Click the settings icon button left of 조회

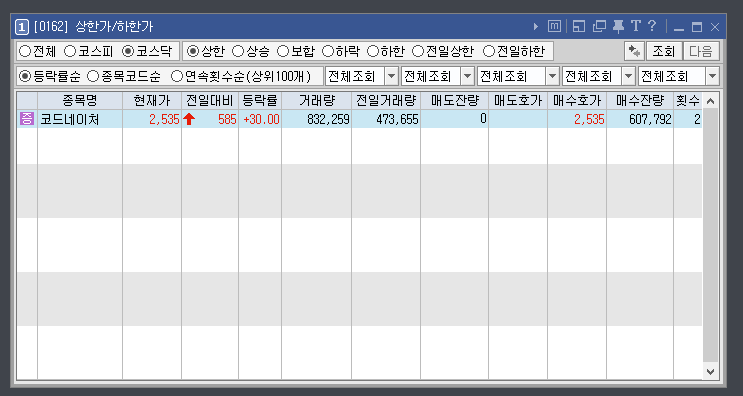pos(634,51)
